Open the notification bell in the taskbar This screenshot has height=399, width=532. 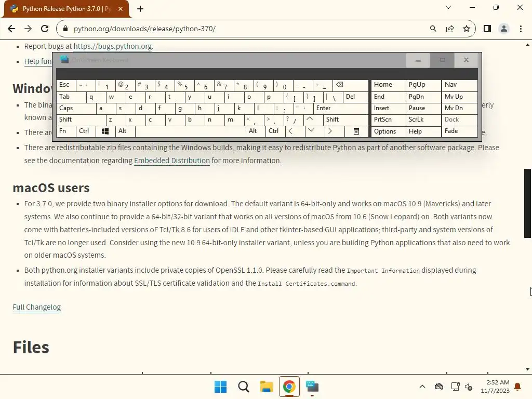(x=518, y=387)
